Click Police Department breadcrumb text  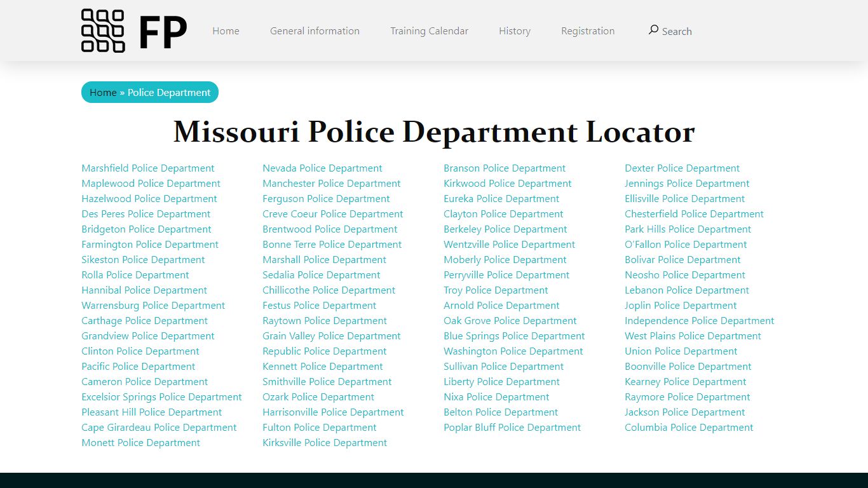tap(169, 92)
